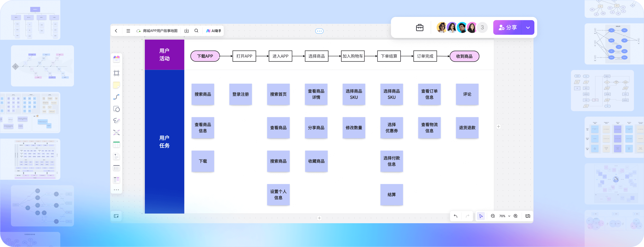Screen dimensions: 644x247
Task: Expand the share button dropdown arrow
Action: tap(528, 27)
